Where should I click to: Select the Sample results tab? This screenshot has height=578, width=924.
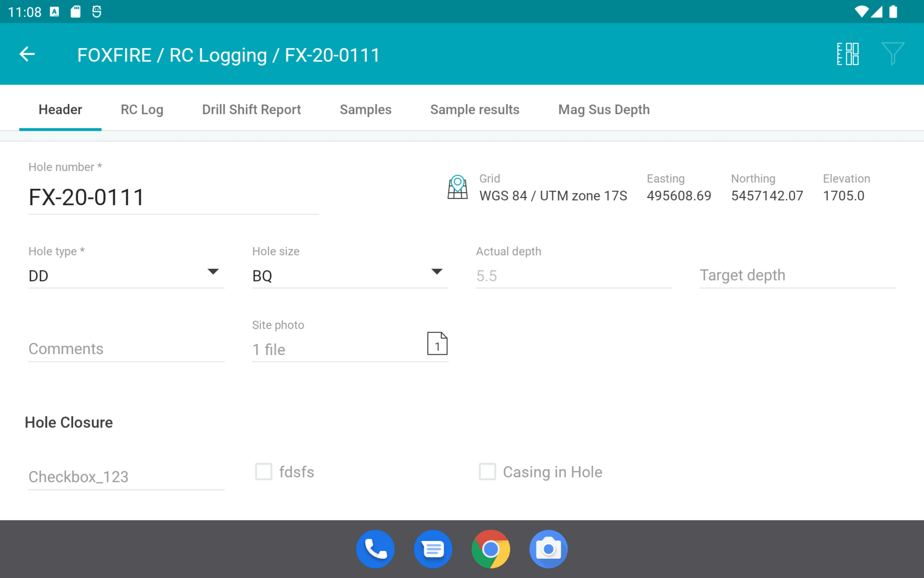pos(475,110)
